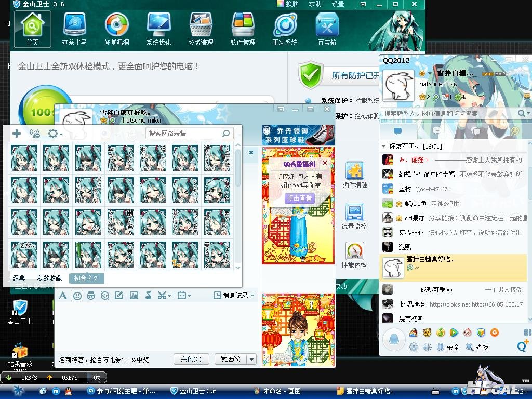Image resolution: width=532 pixels, height=399 pixels.
Task: Open 插件清理 plugin cleanup tool
Action: [355, 175]
